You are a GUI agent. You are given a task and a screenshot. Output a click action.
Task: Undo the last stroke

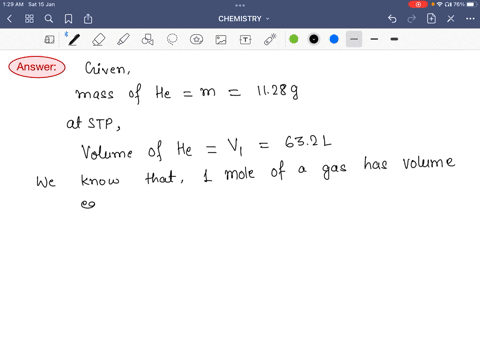pyautogui.click(x=392, y=19)
